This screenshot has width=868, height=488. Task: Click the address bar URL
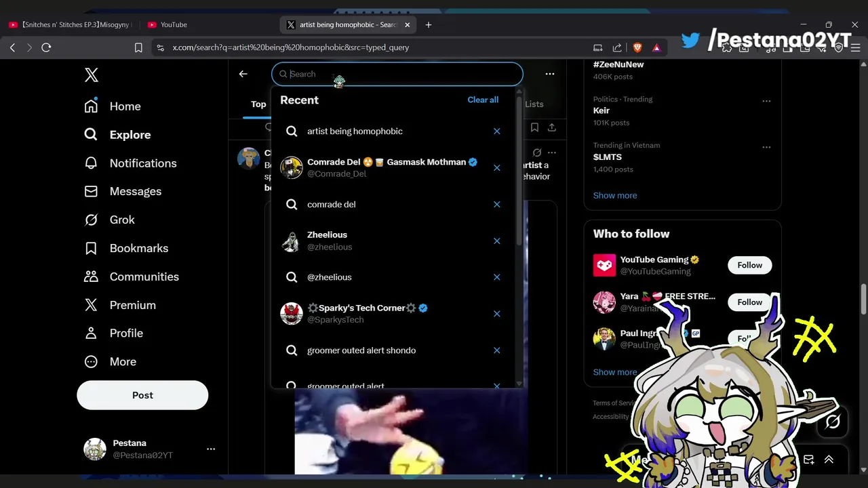(x=291, y=47)
